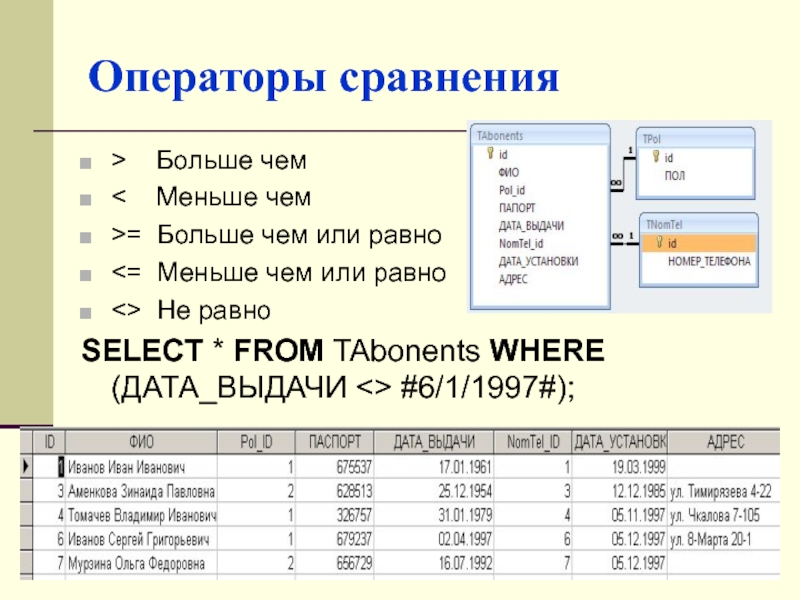Image resolution: width=800 pixels, height=600 pixels.
Task: Click the cell 'Томачев Владимир Иванович'
Action: tap(141, 515)
